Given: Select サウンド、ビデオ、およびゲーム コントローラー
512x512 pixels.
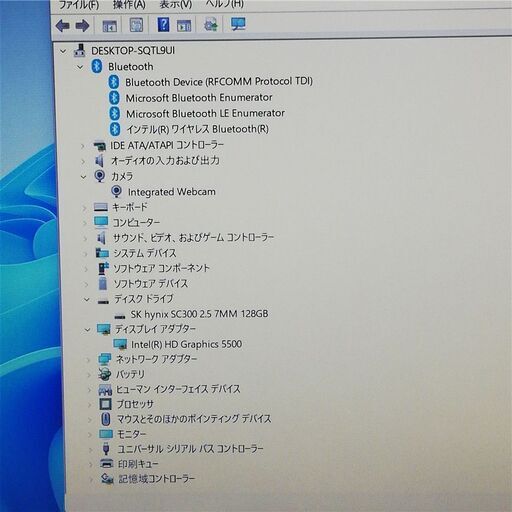Looking at the screenshot, I should pyautogui.click(x=193, y=238).
